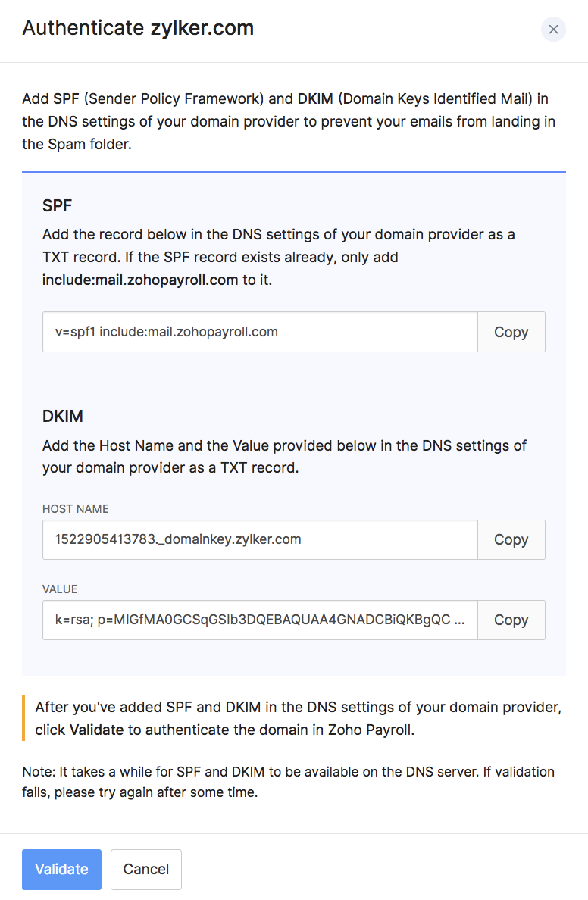Click the HOST NAME field label
The height and width of the screenshot is (900, 588).
pyautogui.click(x=76, y=509)
